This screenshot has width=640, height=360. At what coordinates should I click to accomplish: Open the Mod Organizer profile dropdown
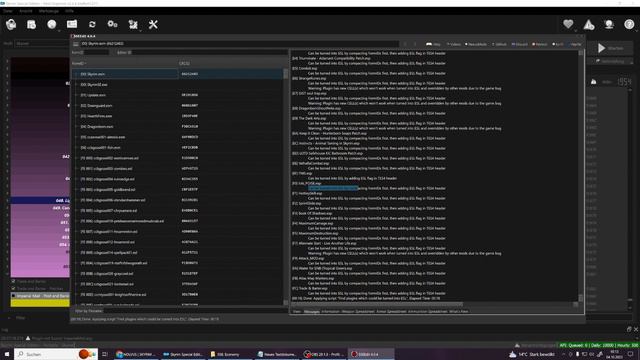pyautogui.click(x=42, y=43)
